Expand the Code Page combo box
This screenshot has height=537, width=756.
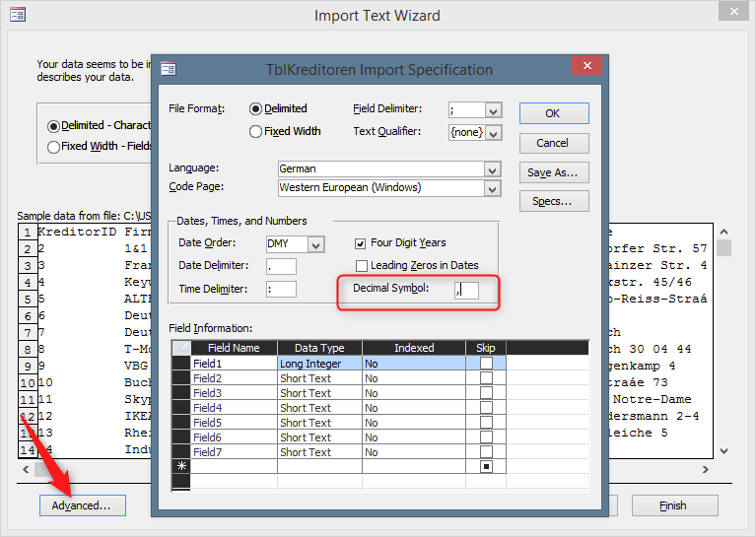coord(492,188)
